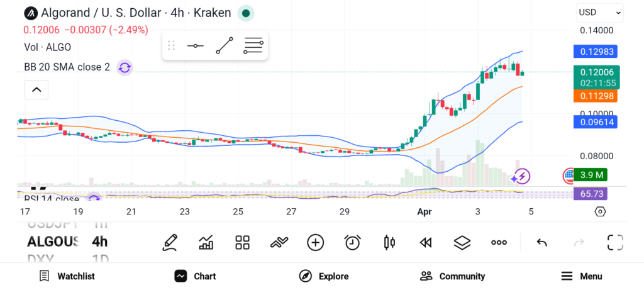Toggle the green market status dot
Image resolution: width=644 pixels, height=290 pixels.
(247, 13)
